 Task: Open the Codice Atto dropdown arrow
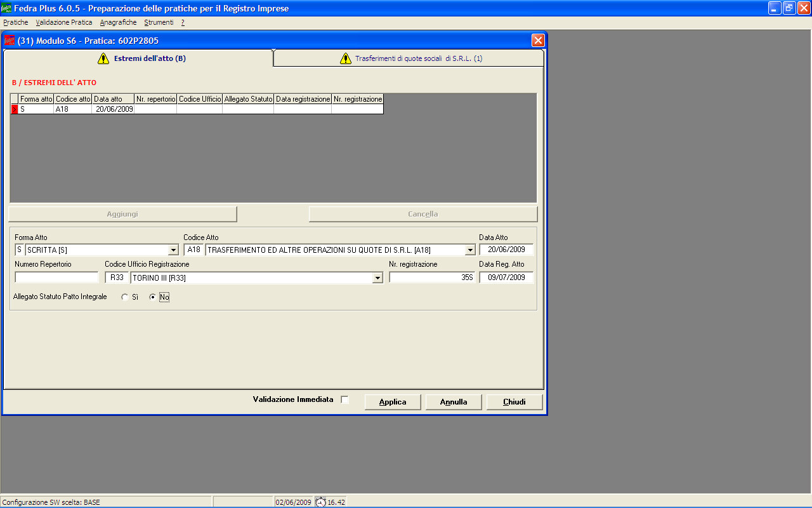[470, 250]
